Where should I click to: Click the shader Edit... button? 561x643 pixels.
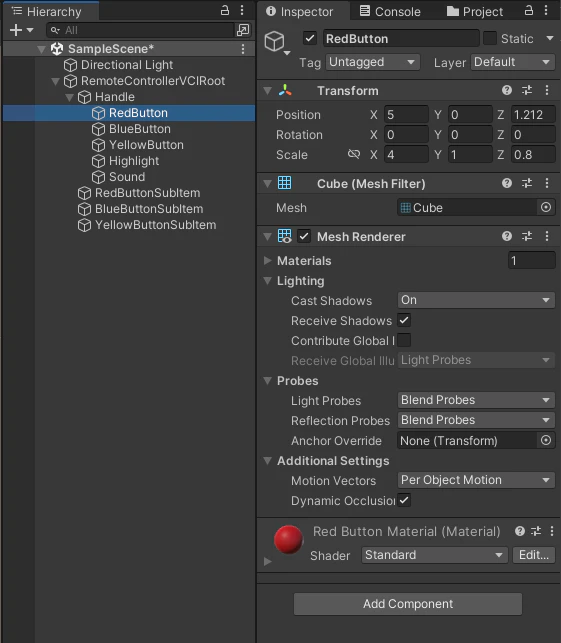pyautogui.click(x=534, y=555)
